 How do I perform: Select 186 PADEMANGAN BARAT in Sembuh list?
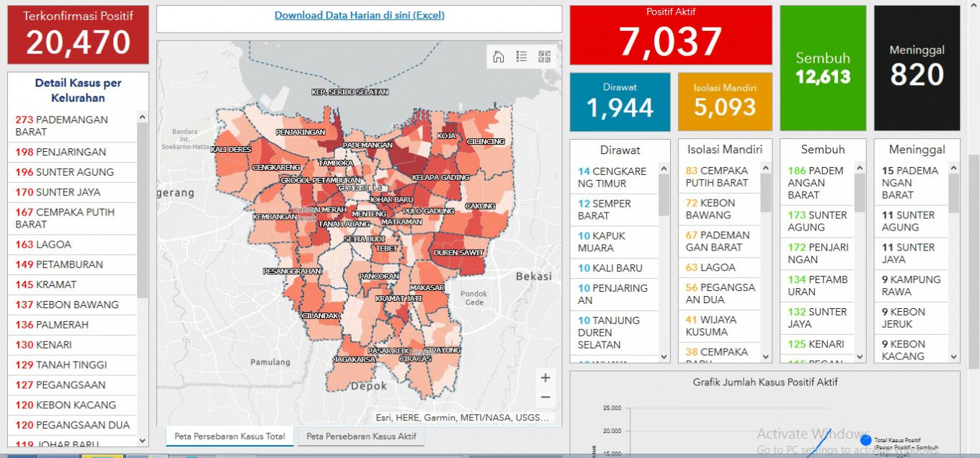click(818, 183)
